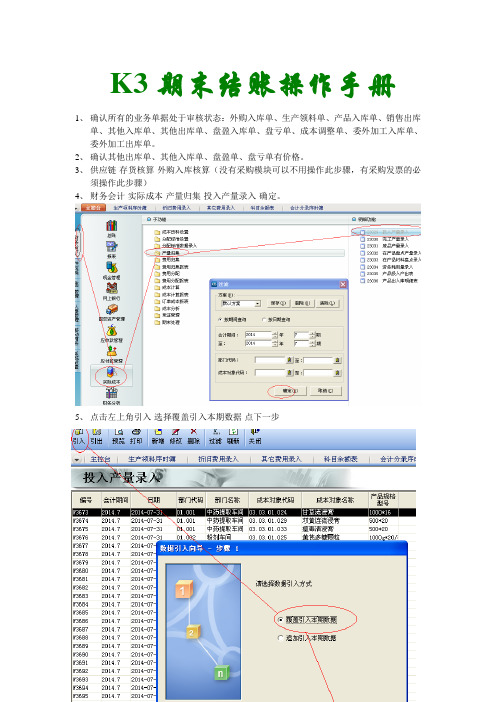This screenshot has height=702, width=496.
Task: Click the 新增 toolbar icon
Action: pyautogui.click(x=158, y=437)
